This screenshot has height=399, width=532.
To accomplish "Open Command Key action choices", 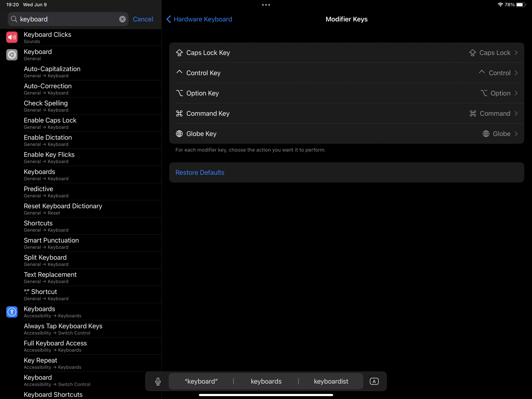I will [346, 114].
